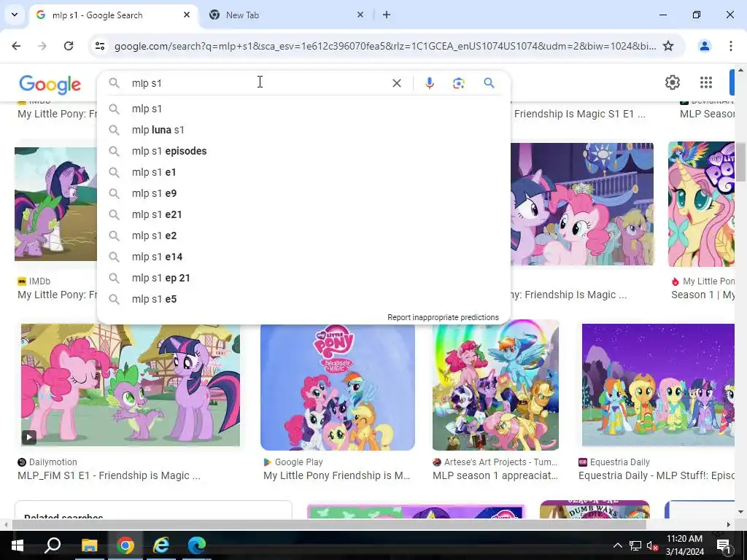This screenshot has height=560, width=747.
Task: Start voice search with the microphone icon
Action: pyautogui.click(x=429, y=83)
